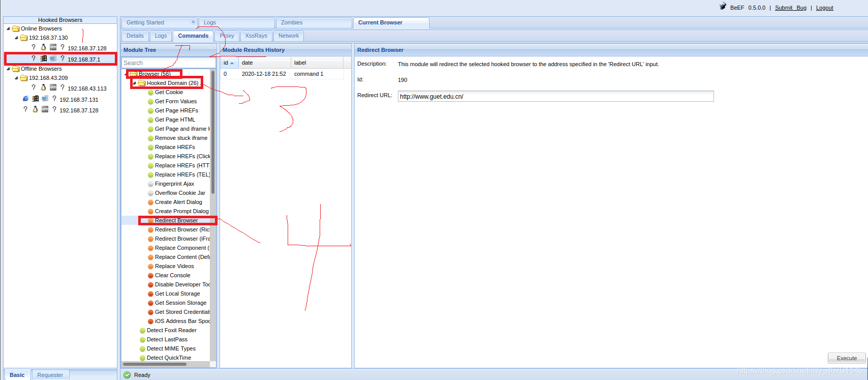Screen dimensions: 868x380
Task: Sort results by the id column
Action: tap(229, 63)
